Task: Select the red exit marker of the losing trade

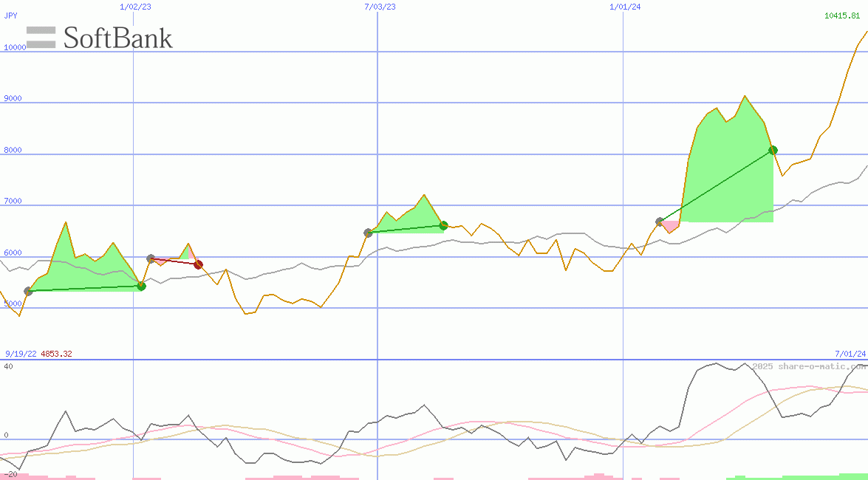Action: tap(198, 265)
